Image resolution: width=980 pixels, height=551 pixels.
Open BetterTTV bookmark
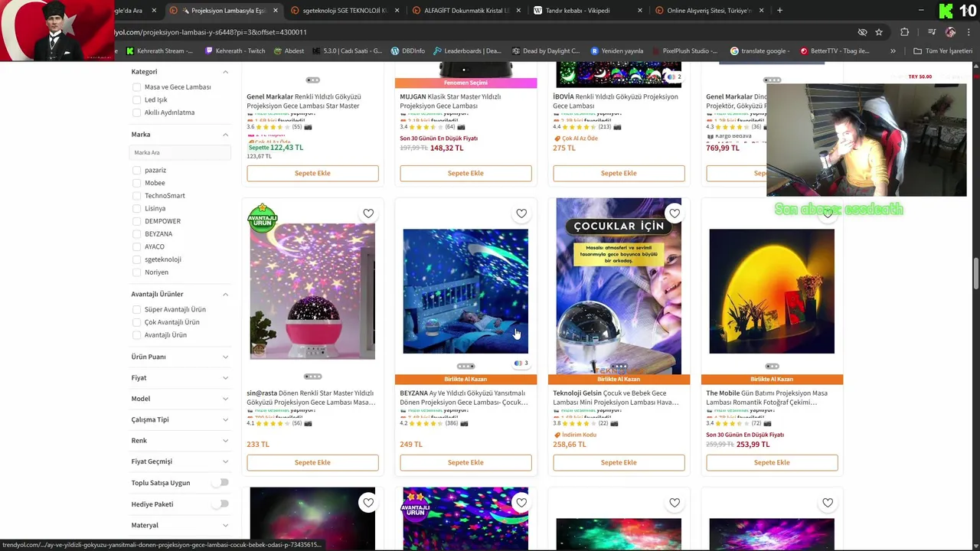pos(835,51)
